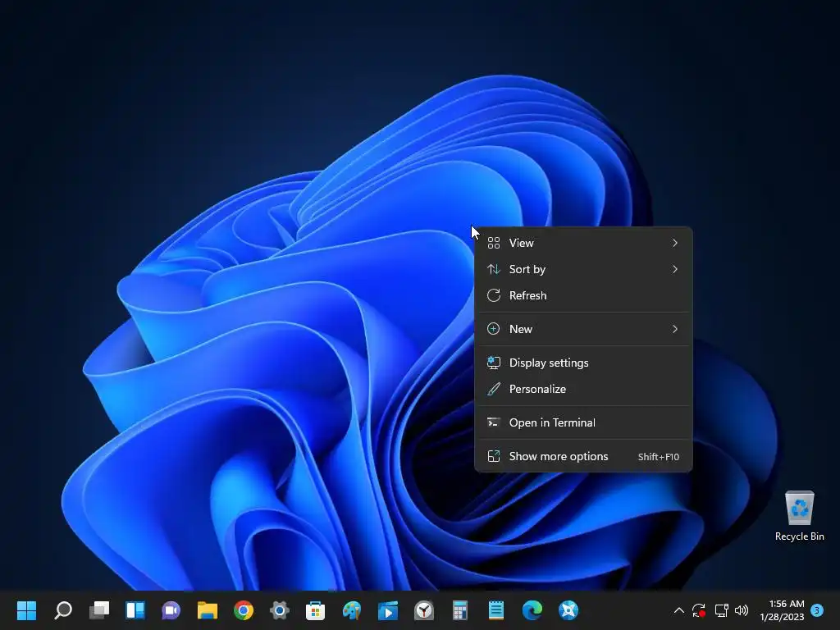Select the Recycle Bin desktop icon

[799, 516]
